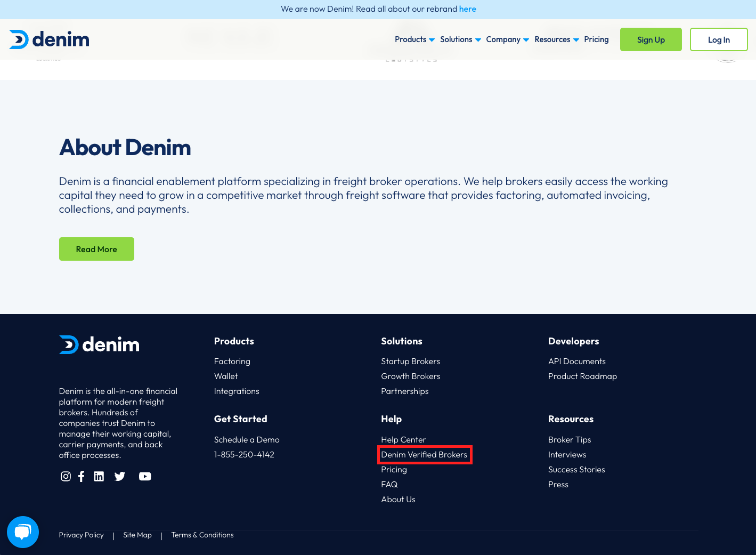Click the white Denim logo in footer
Viewport: 756px width, 555px height.
pos(99,344)
